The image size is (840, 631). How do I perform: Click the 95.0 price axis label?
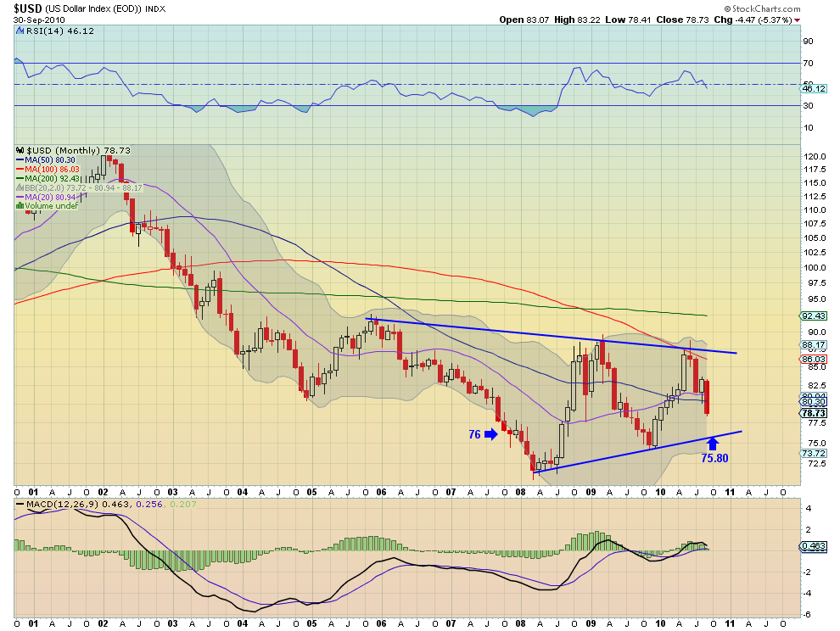(x=816, y=299)
